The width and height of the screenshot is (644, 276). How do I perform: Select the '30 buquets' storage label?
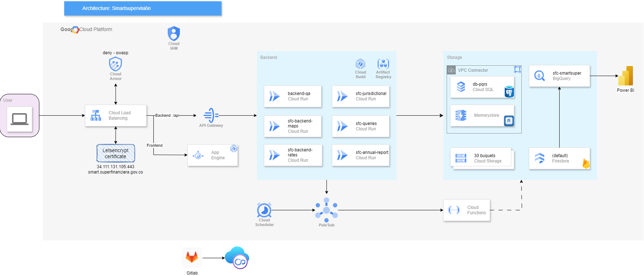point(485,156)
